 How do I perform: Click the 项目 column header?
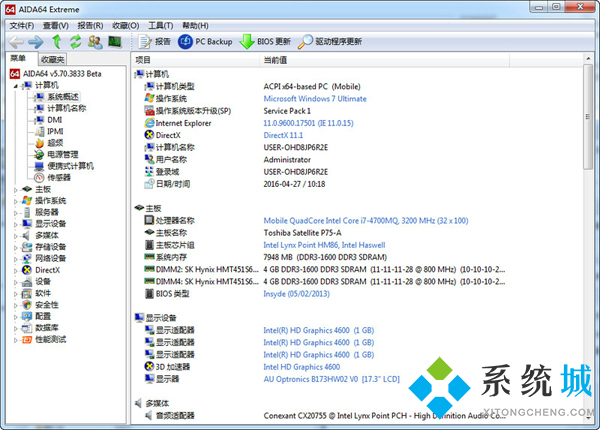coord(195,60)
